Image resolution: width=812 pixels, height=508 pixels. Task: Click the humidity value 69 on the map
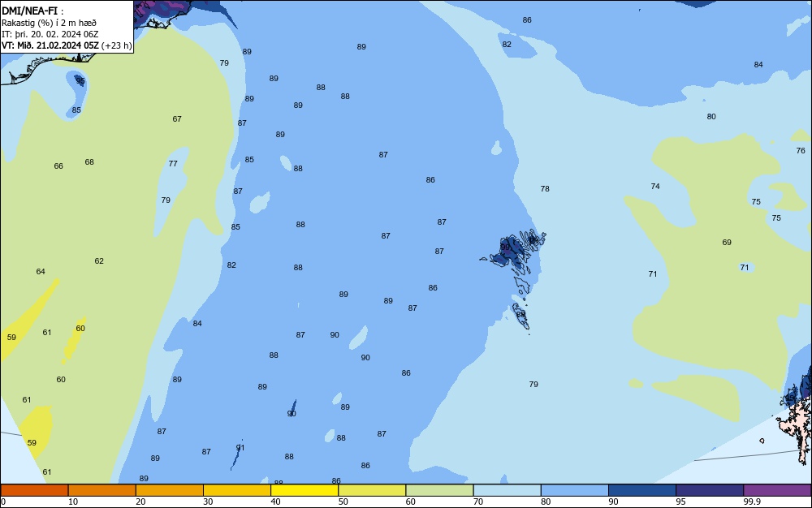click(727, 242)
